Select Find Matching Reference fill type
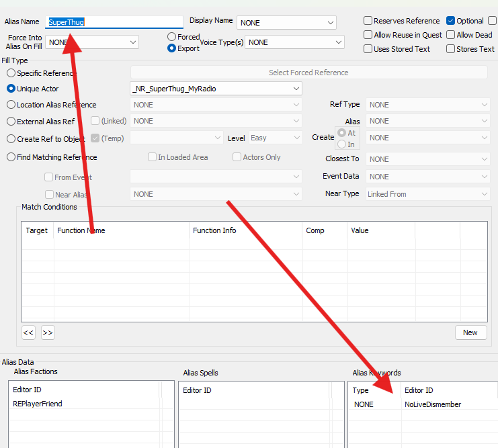Viewport: 498px width, 448px height. pos(11,157)
